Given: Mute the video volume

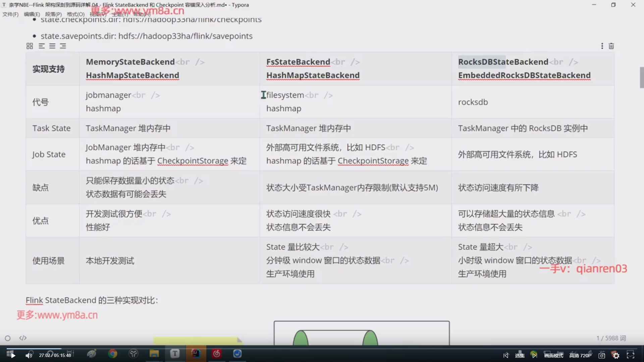Looking at the screenshot, I should [x=29, y=355].
